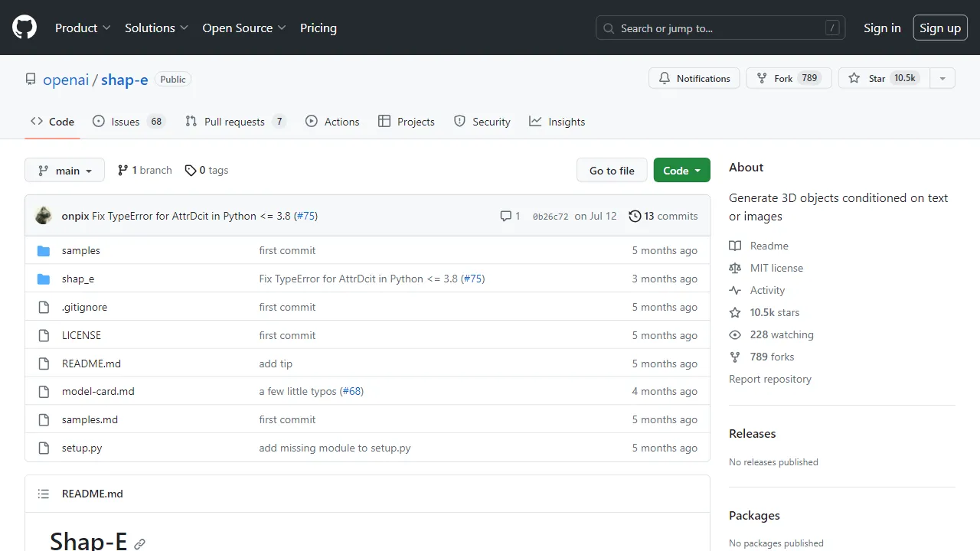Switch to the Actions tab
The height and width of the screenshot is (551, 980).
332,122
